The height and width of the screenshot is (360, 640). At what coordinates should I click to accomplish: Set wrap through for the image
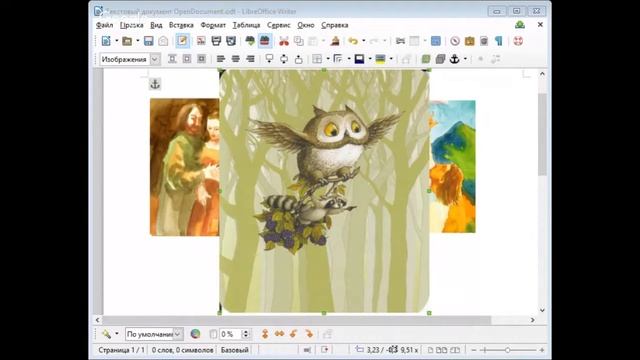pyautogui.click(x=202, y=59)
